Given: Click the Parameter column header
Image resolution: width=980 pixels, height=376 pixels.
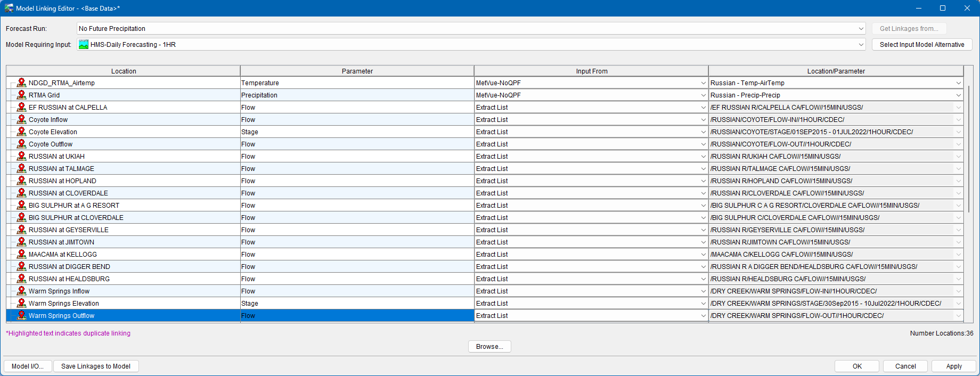Looking at the screenshot, I should point(357,71).
